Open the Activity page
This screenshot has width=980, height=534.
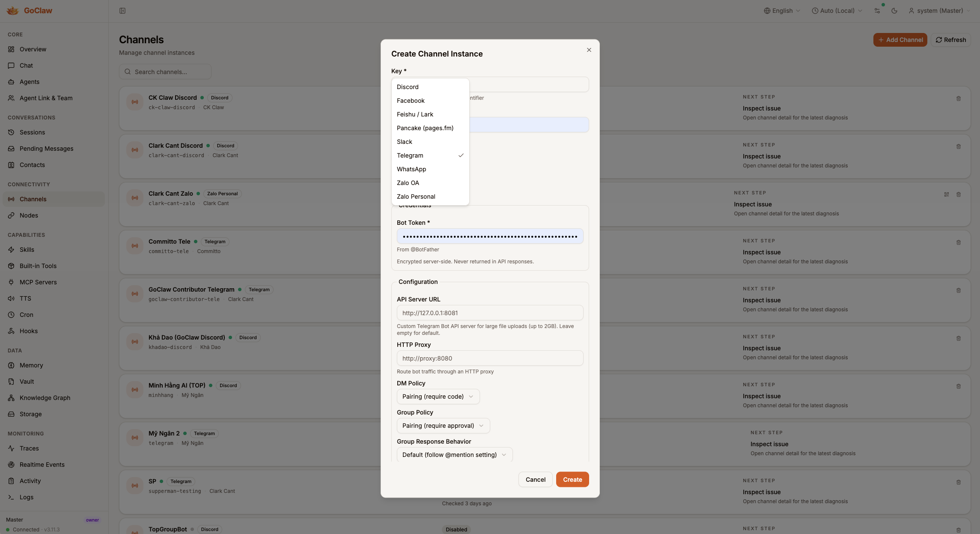54,481
